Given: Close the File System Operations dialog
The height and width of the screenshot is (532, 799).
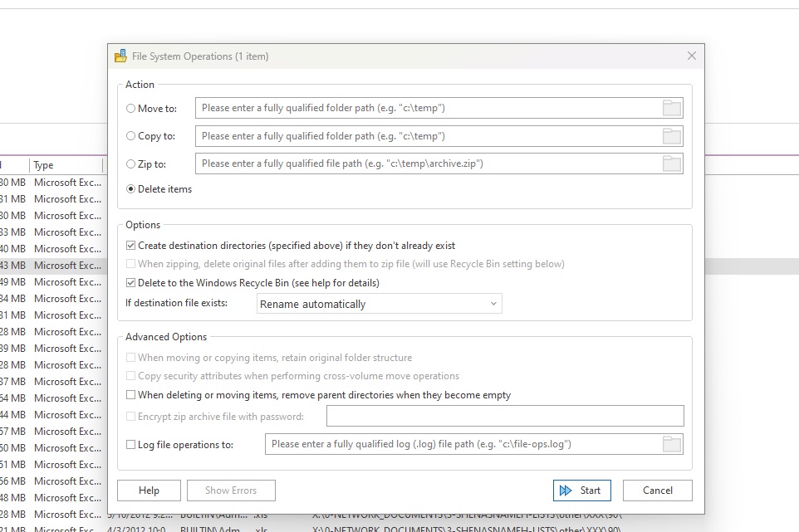Looking at the screenshot, I should pos(691,56).
